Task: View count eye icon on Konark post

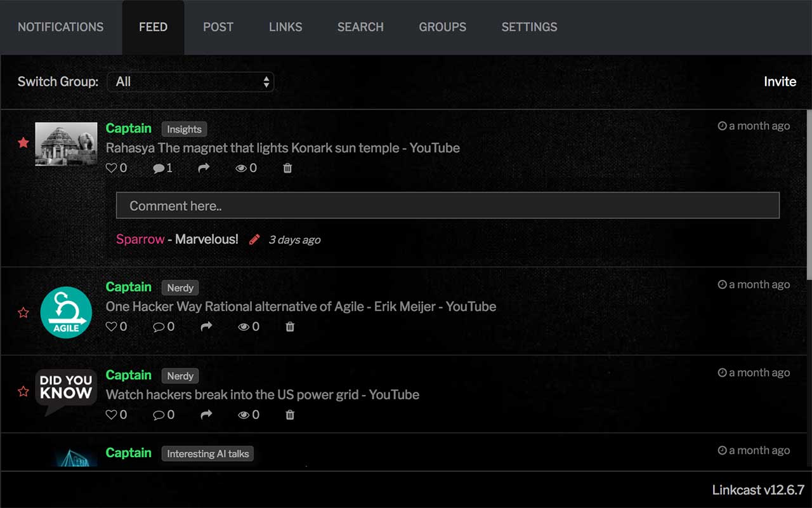Action: pyautogui.click(x=241, y=168)
